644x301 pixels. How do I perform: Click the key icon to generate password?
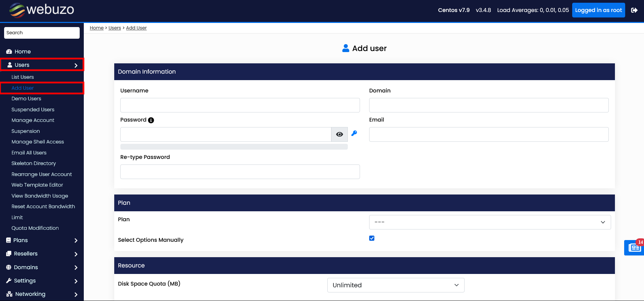354,134
